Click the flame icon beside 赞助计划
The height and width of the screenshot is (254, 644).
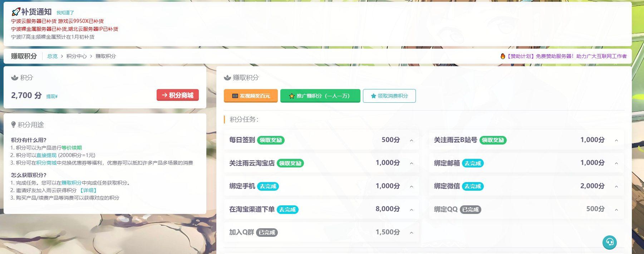click(x=503, y=56)
